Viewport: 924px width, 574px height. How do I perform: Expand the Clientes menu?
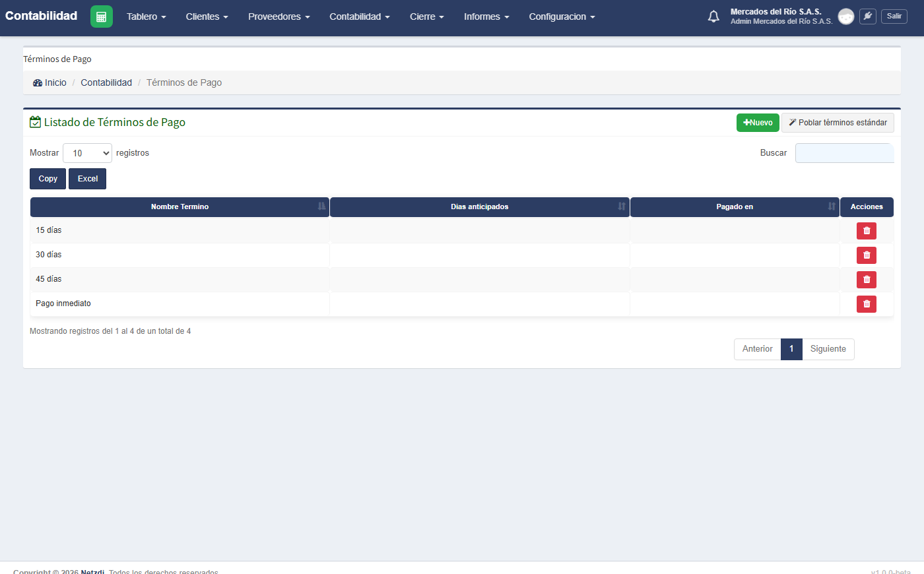[x=207, y=16]
